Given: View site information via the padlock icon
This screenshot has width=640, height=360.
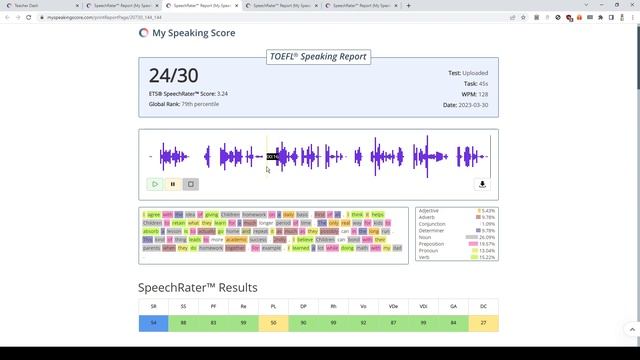Looking at the screenshot, I should (42, 18).
